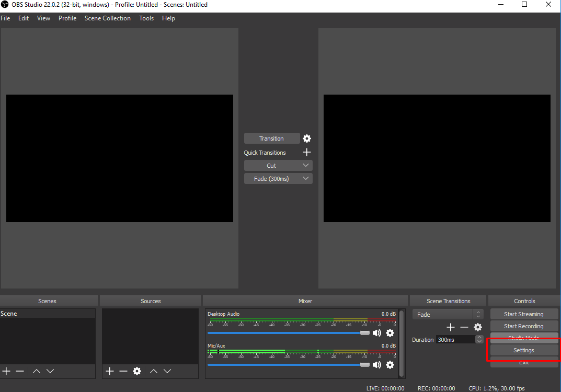Add a scene transition with plus icon
The height and width of the screenshot is (392, 561).
coord(451,327)
